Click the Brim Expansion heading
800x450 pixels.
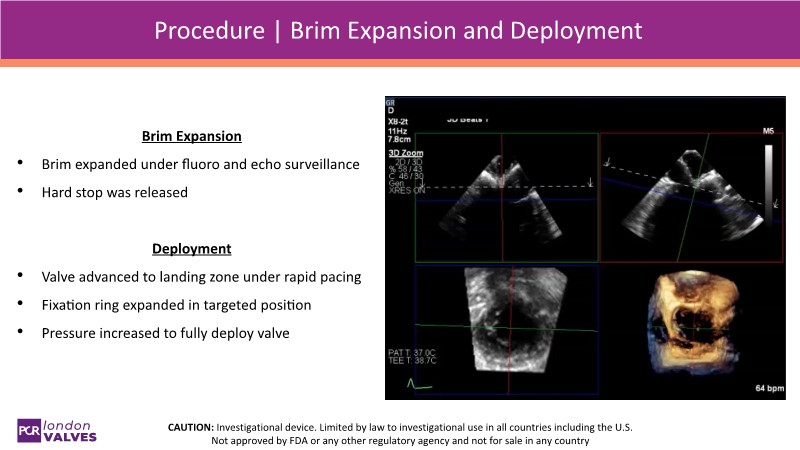point(191,135)
